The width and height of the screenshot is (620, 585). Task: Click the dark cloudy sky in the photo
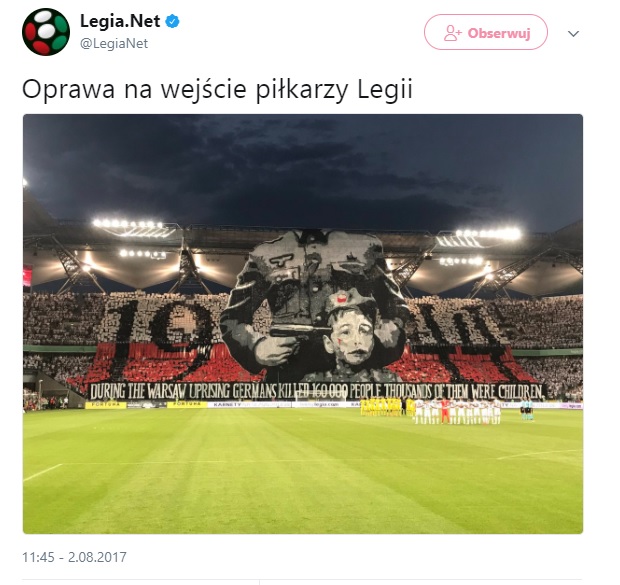[x=303, y=166]
